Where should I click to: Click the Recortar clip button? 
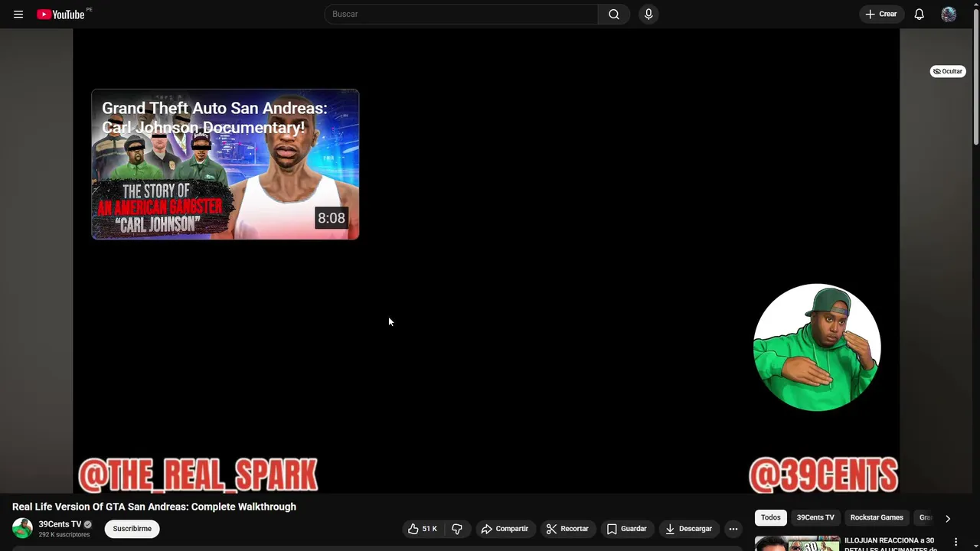point(567,529)
